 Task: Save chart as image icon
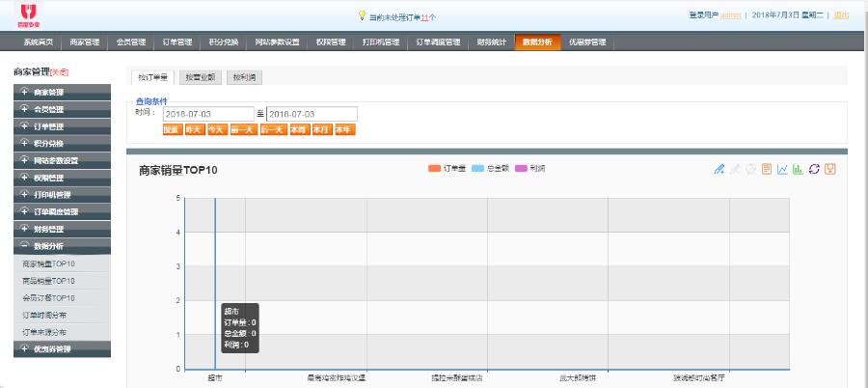829,170
